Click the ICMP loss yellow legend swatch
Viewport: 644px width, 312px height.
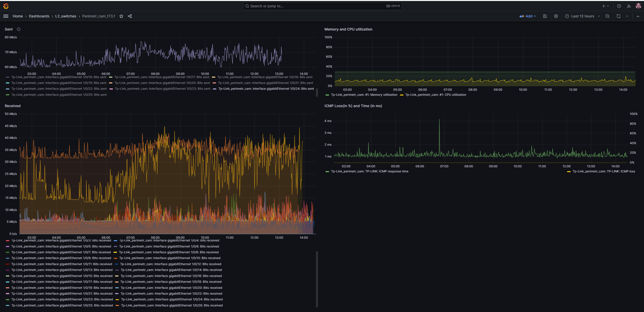569,171
